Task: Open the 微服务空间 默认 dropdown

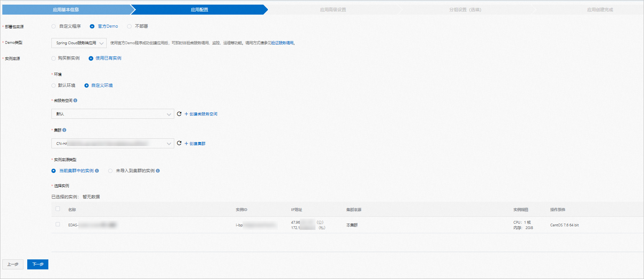Action: coord(112,114)
